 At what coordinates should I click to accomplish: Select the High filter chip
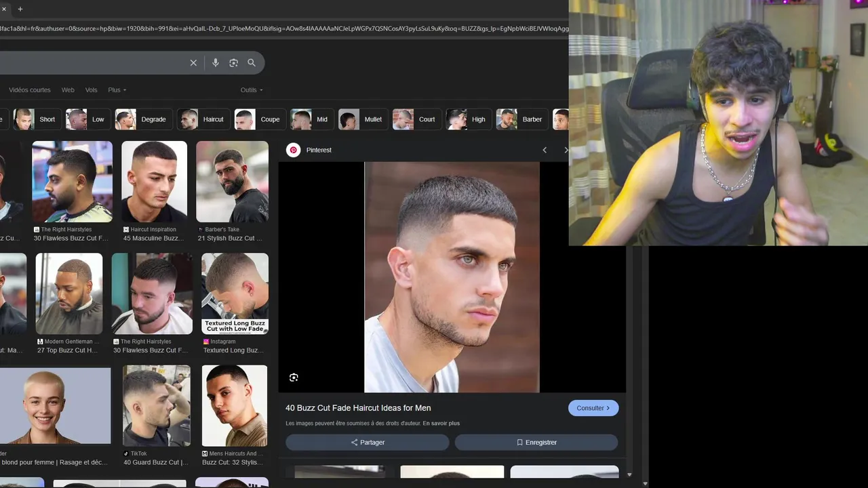point(469,119)
